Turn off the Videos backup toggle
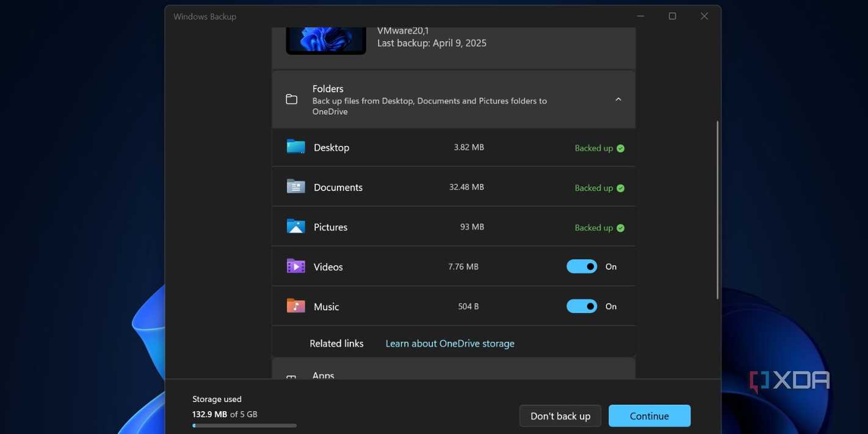The image size is (868, 434). pos(582,266)
